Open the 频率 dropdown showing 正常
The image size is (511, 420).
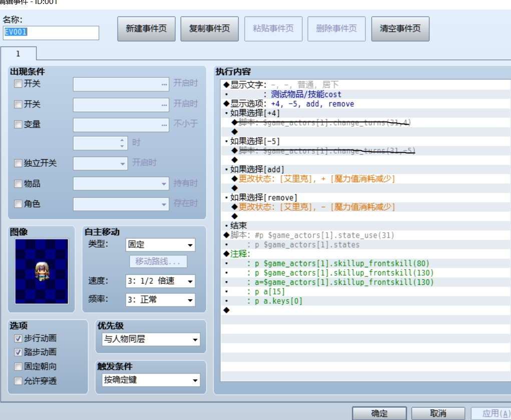coord(160,300)
